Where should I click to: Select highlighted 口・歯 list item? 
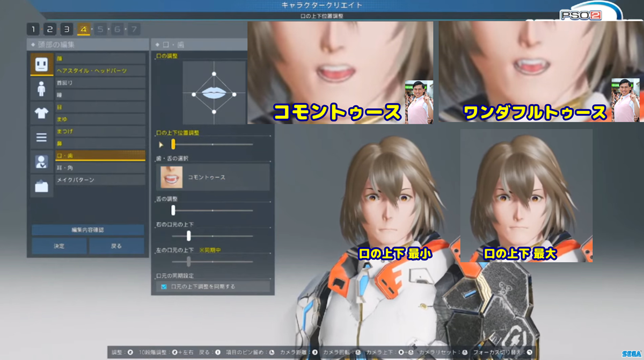pos(100,156)
